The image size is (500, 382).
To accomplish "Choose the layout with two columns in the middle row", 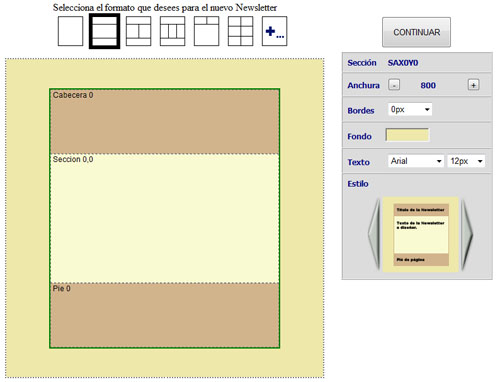I will tap(138, 31).
